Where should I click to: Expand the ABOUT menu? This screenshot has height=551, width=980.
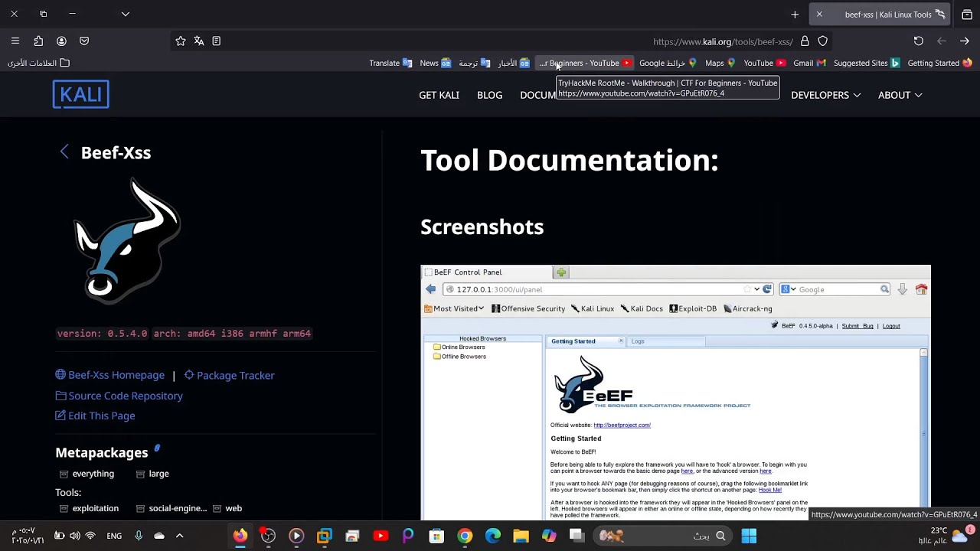[900, 95]
